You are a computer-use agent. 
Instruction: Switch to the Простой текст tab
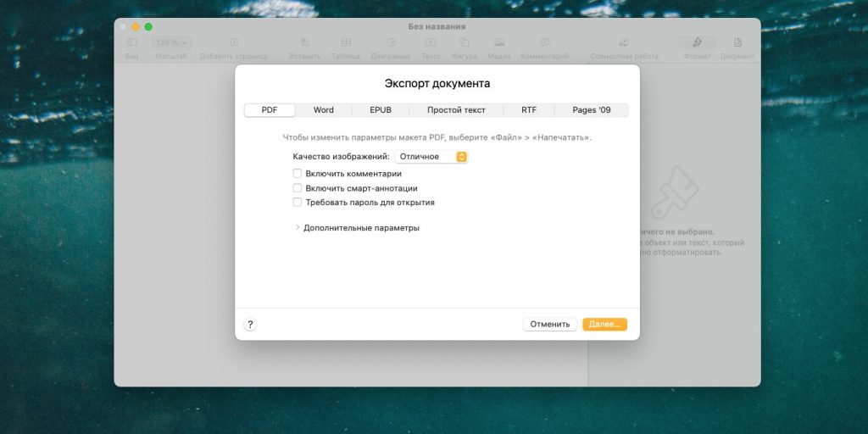tap(456, 110)
